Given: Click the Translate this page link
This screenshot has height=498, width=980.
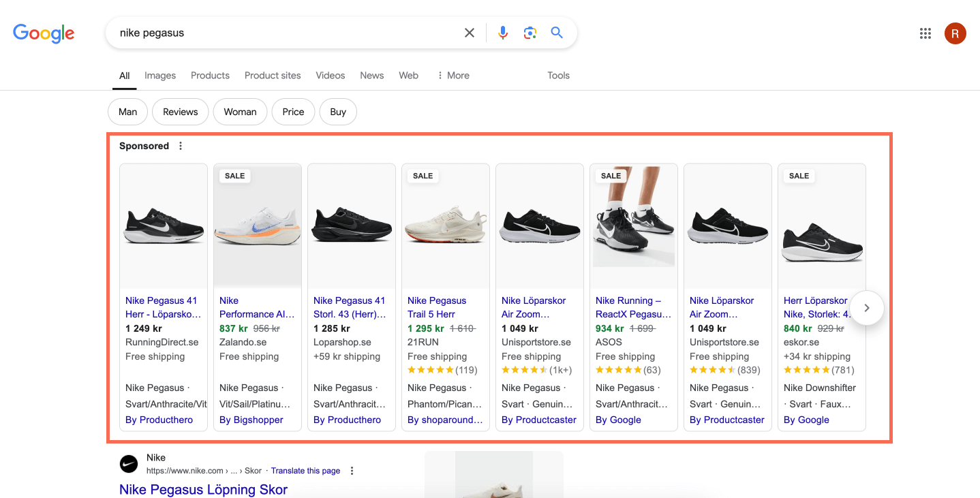Looking at the screenshot, I should click(305, 470).
